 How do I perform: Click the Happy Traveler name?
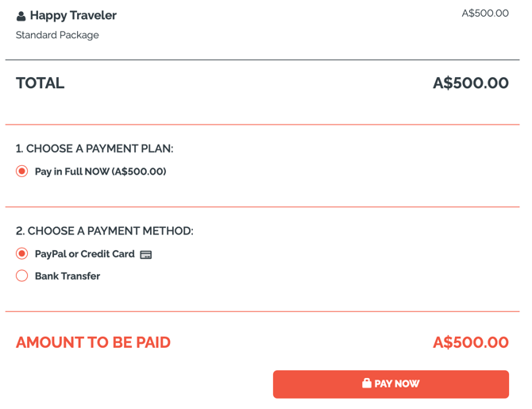73,16
